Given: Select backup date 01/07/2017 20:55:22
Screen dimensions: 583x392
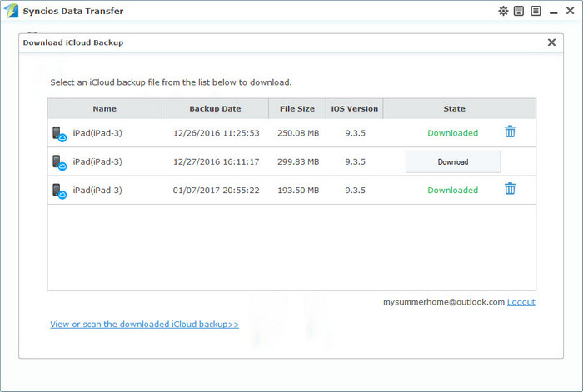Looking at the screenshot, I should click(216, 191).
